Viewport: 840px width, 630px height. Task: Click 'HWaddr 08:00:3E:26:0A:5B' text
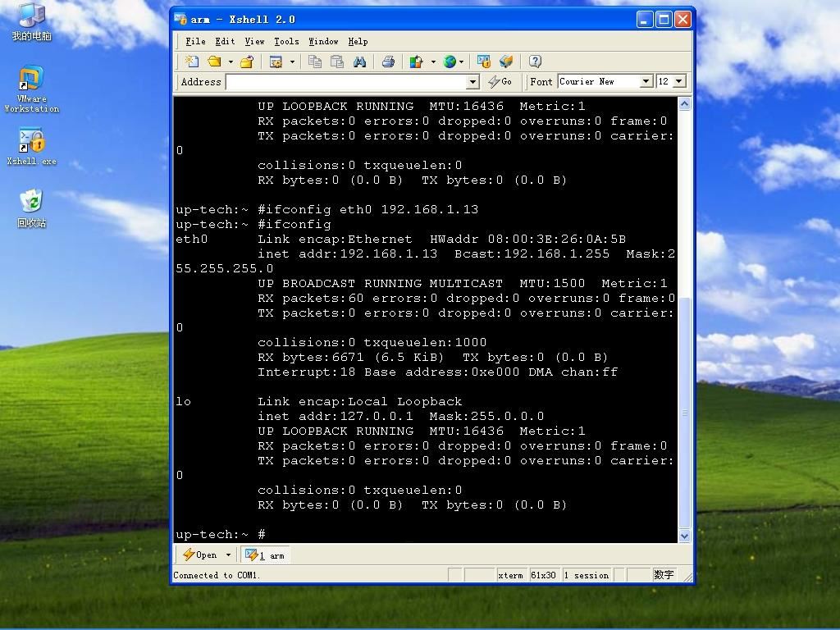[x=527, y=239]
